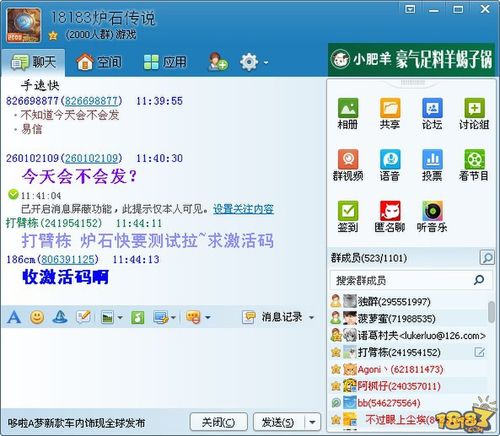
Task: Open the font style tool (A icon)
Action: 14,317
